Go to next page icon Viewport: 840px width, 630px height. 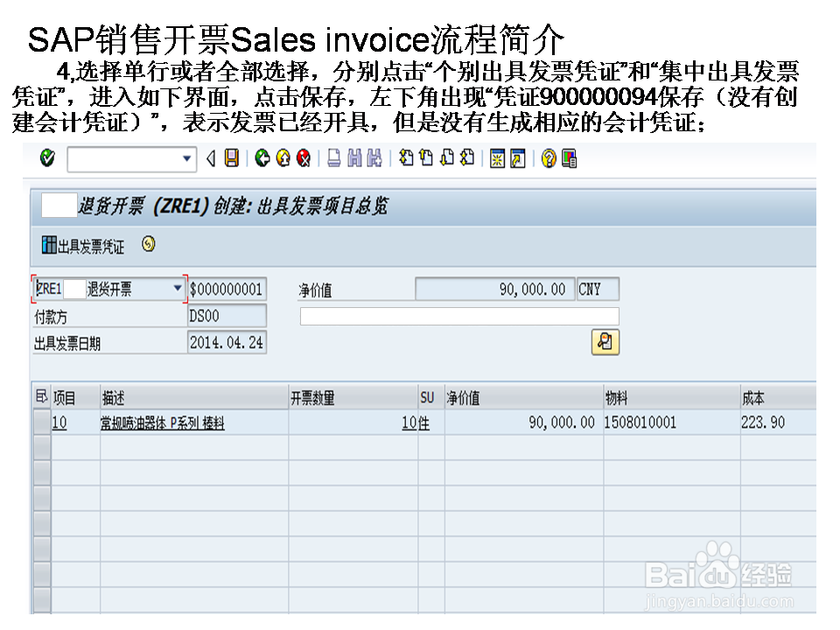tap(447, 158)
